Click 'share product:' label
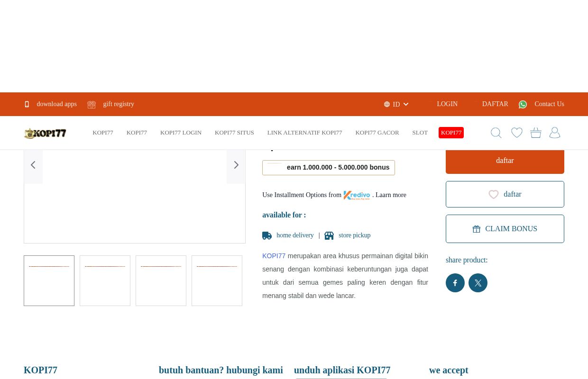The width and height of the screenshot is (588, 379). point(467,260)
